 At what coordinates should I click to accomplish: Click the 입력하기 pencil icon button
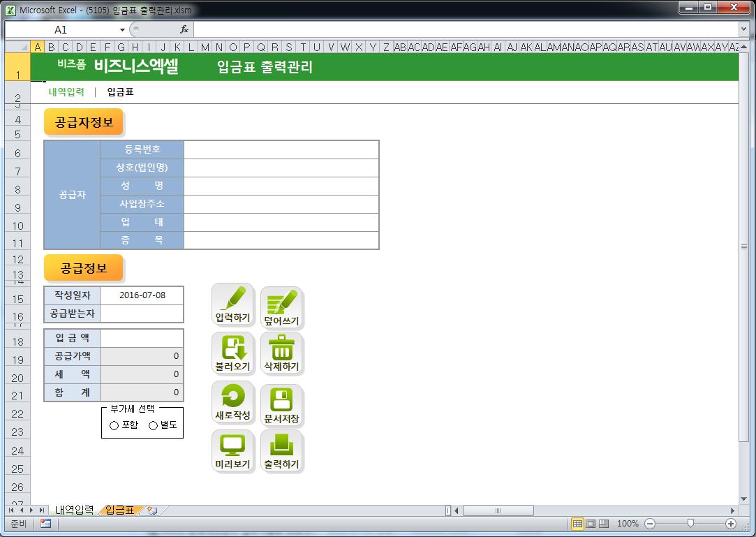(233, 304)
